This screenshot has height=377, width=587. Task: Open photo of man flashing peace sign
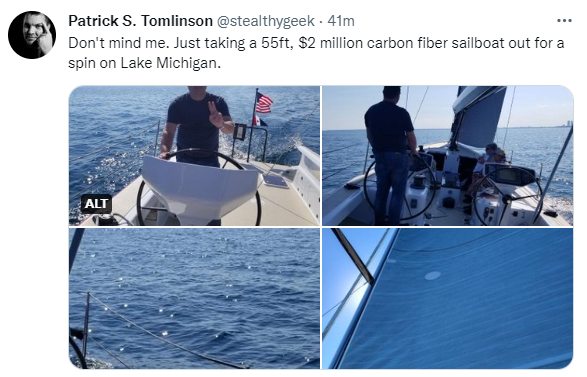coord(194,156)
